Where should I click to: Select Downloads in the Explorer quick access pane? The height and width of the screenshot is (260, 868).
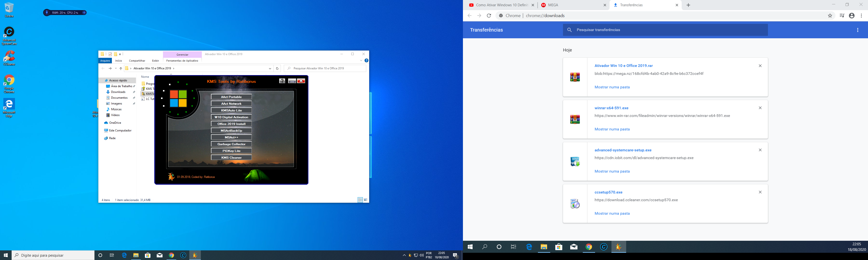pyautogui.click(x=119, y=92)
